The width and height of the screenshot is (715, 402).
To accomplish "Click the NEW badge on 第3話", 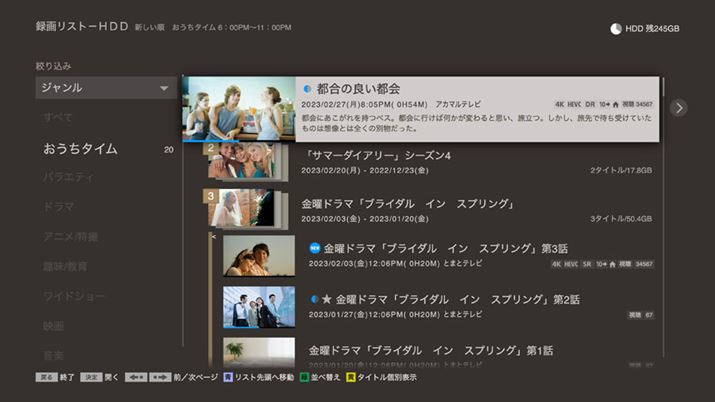I will (x=315, y=248).
